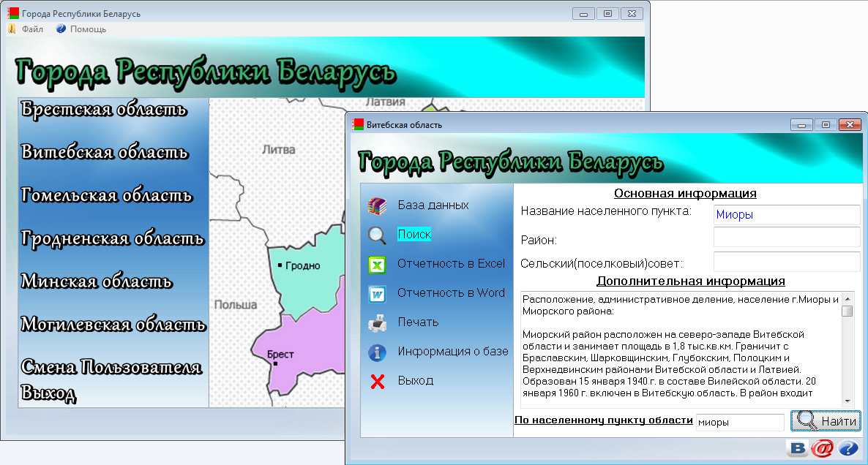Click inside the additional information text area

click(x=681, y=350)
